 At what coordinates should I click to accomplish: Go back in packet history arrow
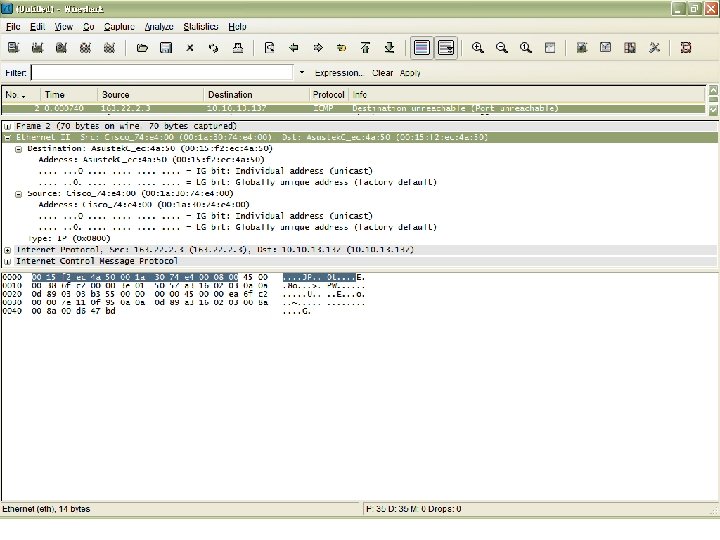pyautogui.click(x=294, y=48)
